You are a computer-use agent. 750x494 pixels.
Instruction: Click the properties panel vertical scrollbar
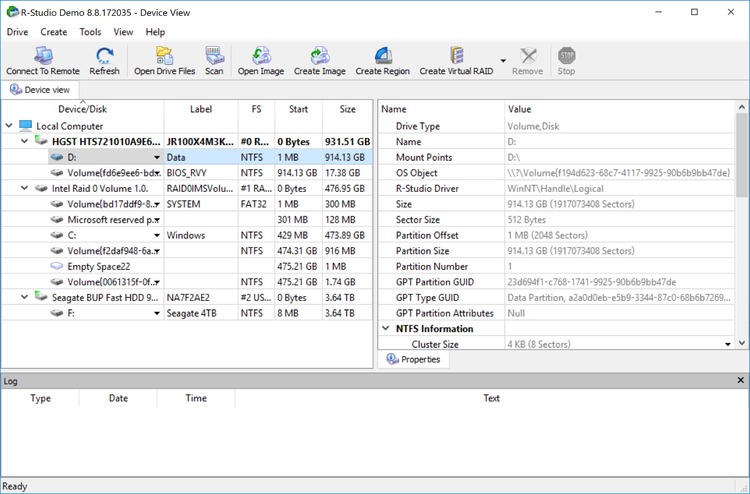click(x=741, y=154)
